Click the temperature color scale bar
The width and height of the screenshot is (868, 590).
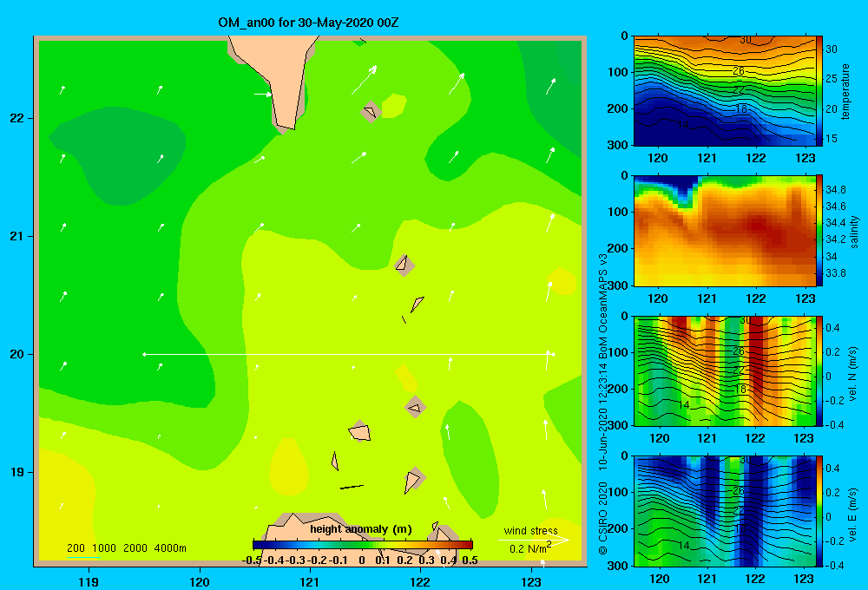[819, 91]
